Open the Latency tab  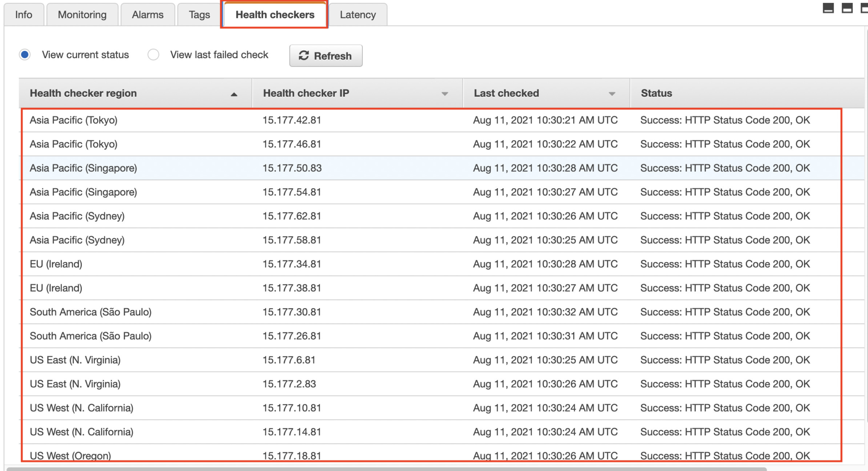click(x=358, y=15)
